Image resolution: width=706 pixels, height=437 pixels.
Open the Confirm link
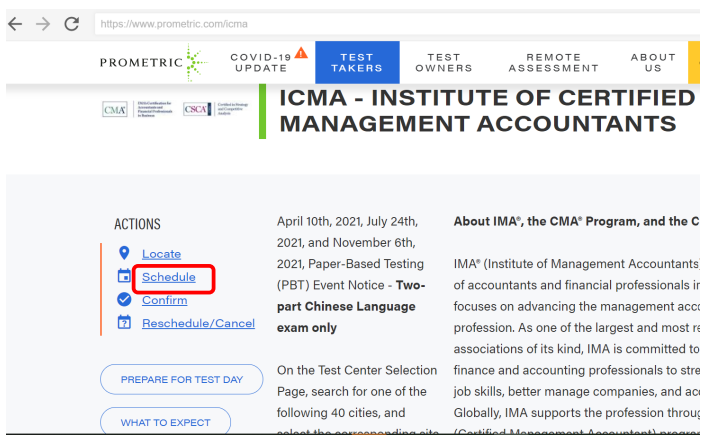pos(164,300)
